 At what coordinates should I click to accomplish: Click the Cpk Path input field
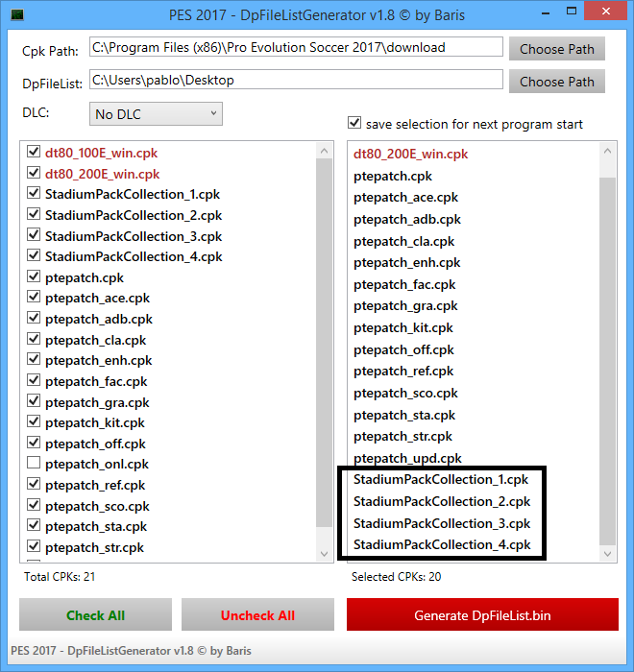[296, 47]
